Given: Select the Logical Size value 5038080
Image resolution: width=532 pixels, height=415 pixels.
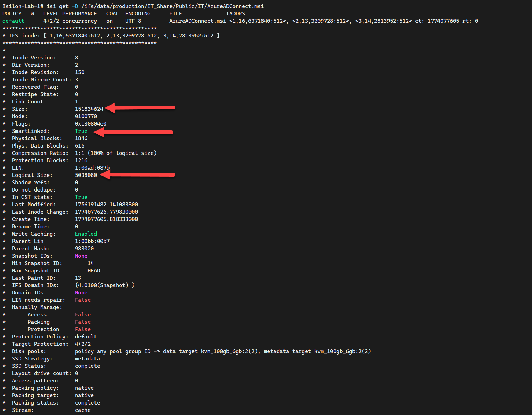Looking at the screenshot, I should click(x=86, y=175).
